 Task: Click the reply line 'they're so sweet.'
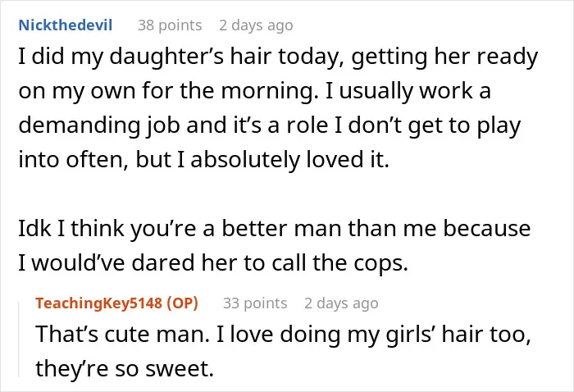tap(125, 368)
